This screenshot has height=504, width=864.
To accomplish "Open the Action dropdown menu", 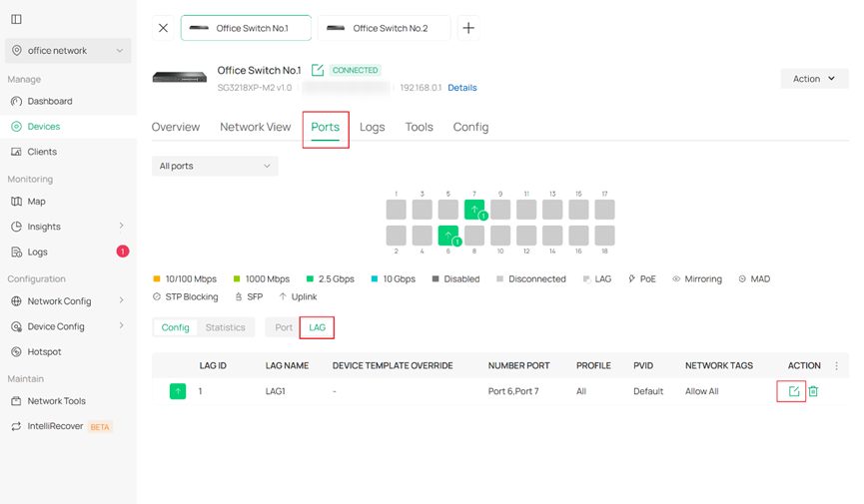I will (814, 79).
